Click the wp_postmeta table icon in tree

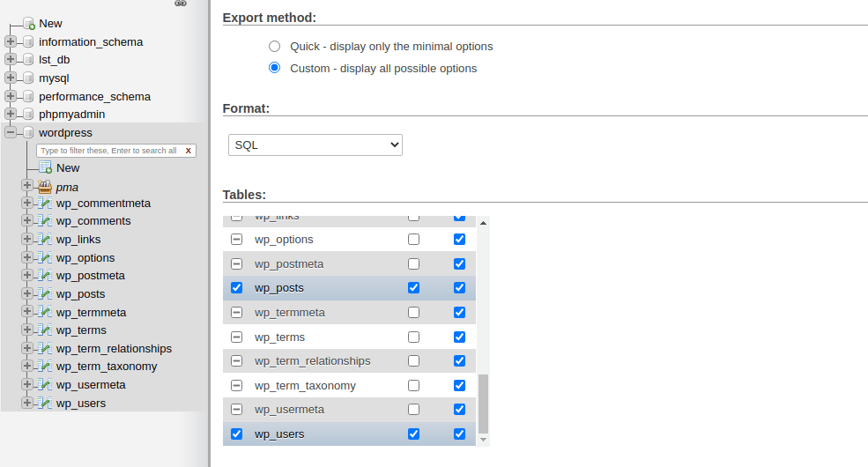click(x=46, y=276)
